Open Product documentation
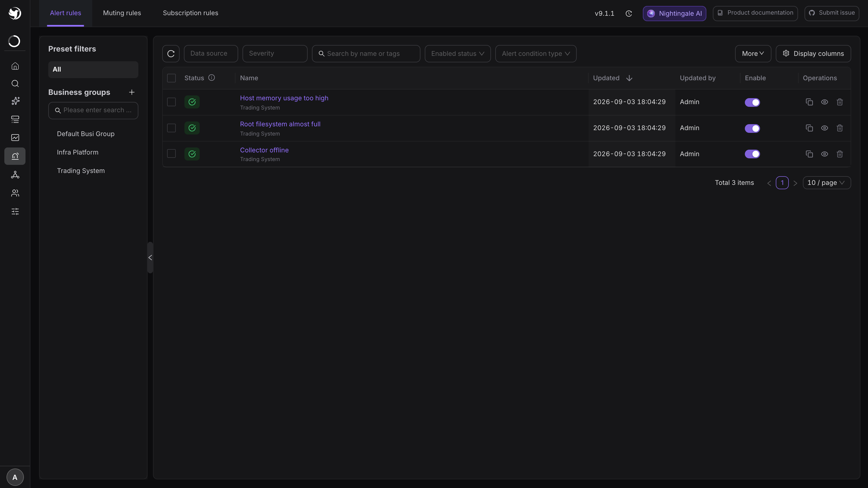 point(755,13)
